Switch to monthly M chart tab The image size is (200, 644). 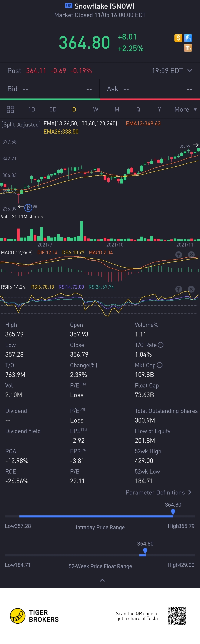click(117, 109)
